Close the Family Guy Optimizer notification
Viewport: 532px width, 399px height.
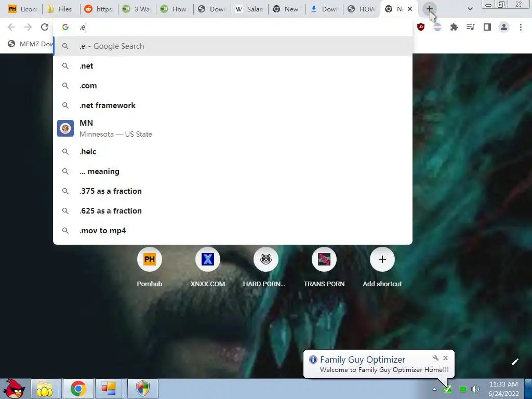445,358
